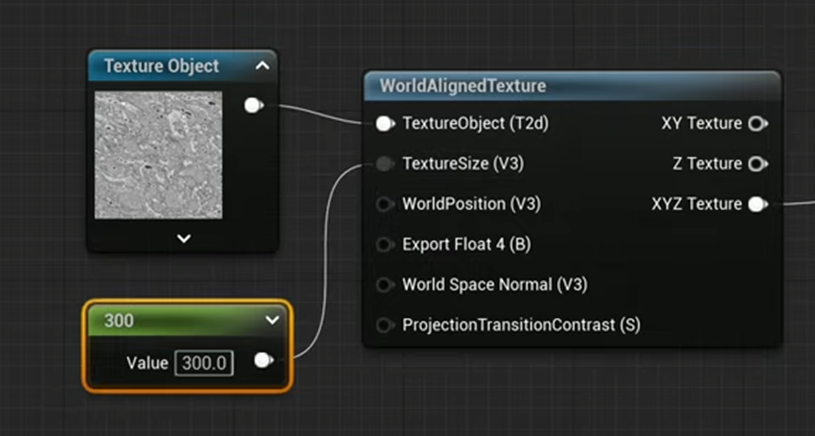815x436 pixels.
Task: Click the TextureSize (V3) label
Action: 463,164
